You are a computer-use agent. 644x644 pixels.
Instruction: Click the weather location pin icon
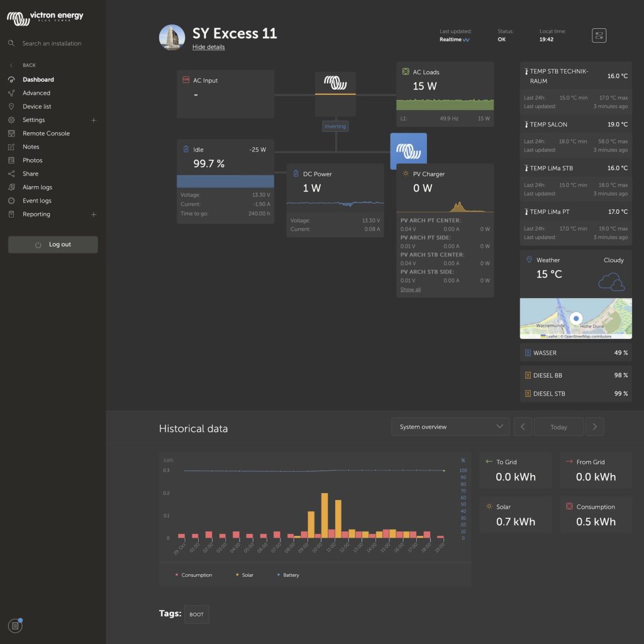coord(529,260)
